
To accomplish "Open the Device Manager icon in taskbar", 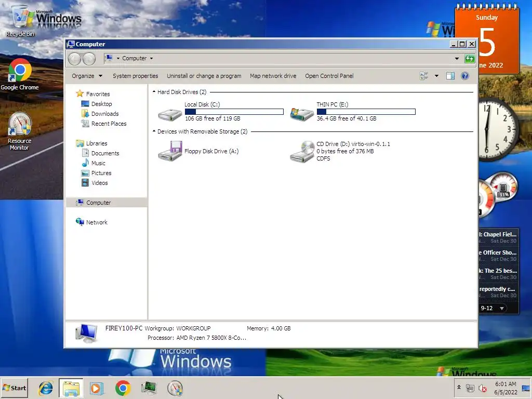I will (x=149, y=388).
